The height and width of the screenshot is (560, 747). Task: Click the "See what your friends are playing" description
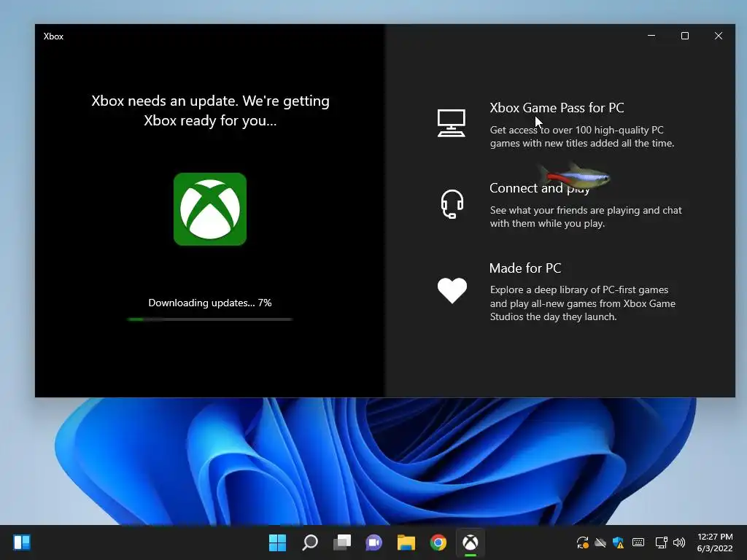click(586, 217)
